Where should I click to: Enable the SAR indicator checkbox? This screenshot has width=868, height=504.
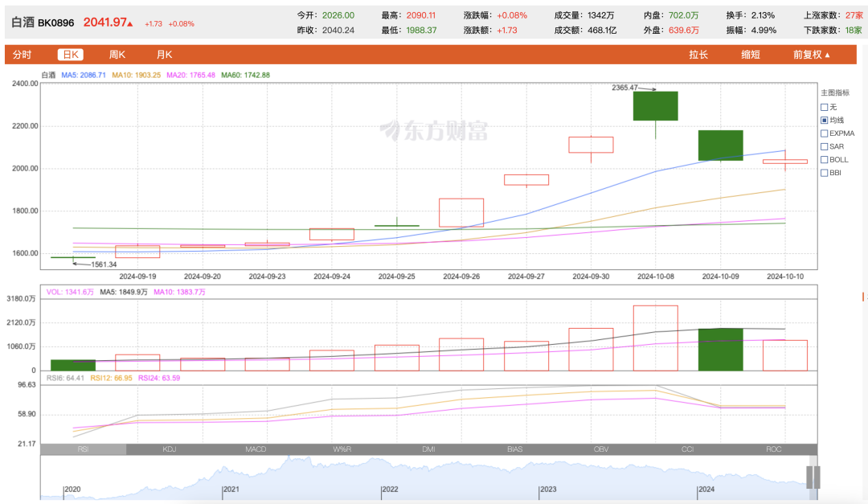(x=824, y=146)
